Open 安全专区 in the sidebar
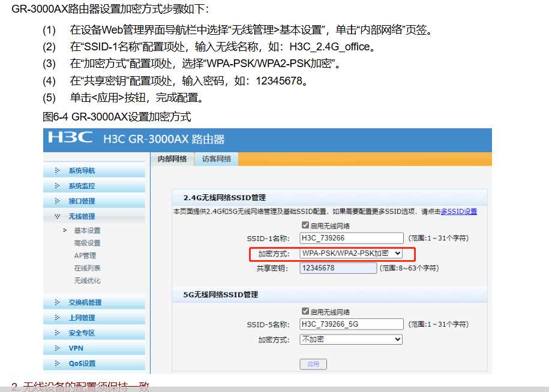The width and height of the screenshot is (549, 392). point(82,333)
